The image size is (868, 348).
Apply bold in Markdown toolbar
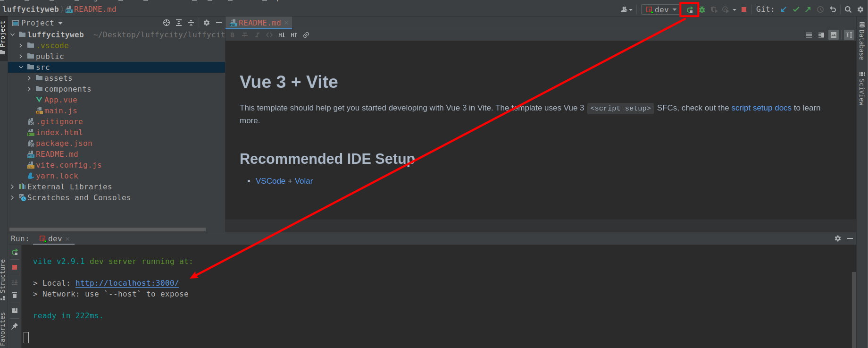click(233, 35)
